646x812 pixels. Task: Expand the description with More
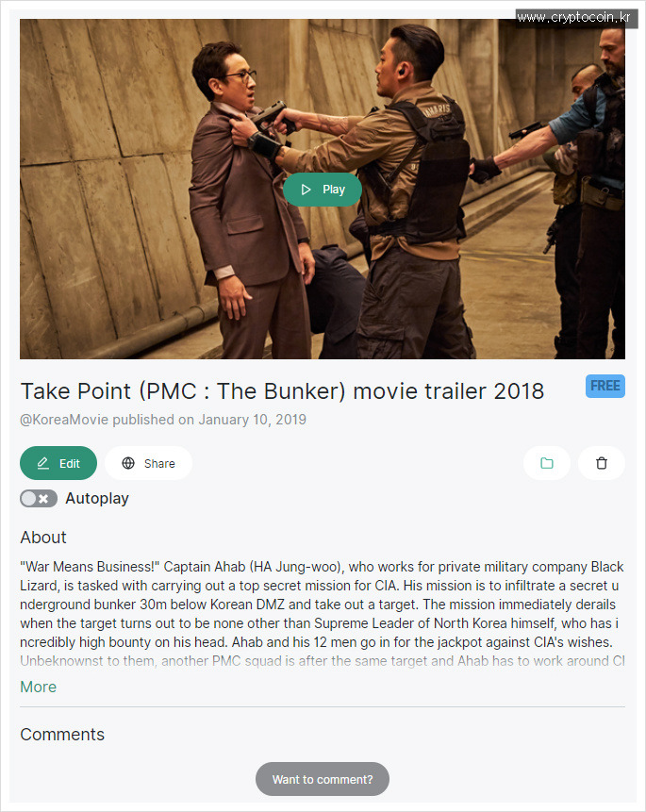(39, 687)
